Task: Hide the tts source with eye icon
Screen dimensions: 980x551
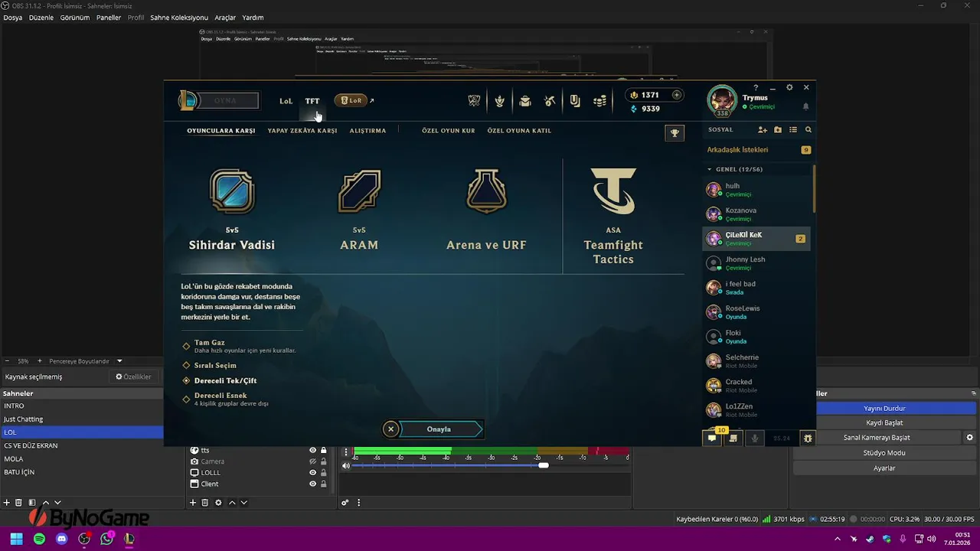Action: coord(312,451)
